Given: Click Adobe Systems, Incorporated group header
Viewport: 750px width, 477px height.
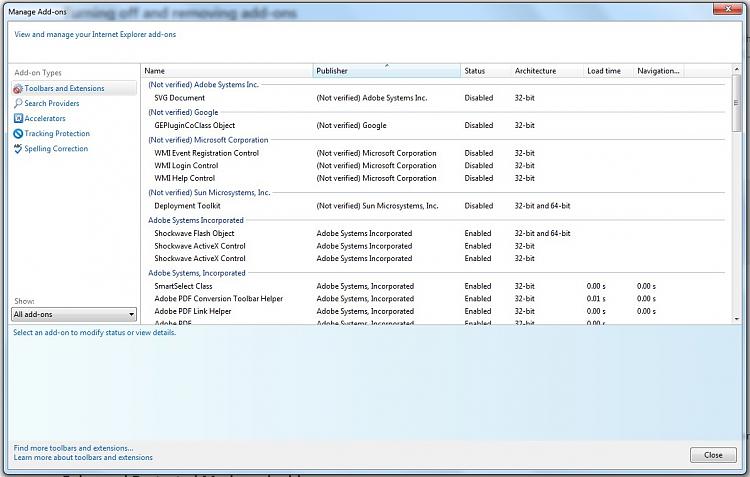Looking at the screenshot, I should tap(197, 273).
